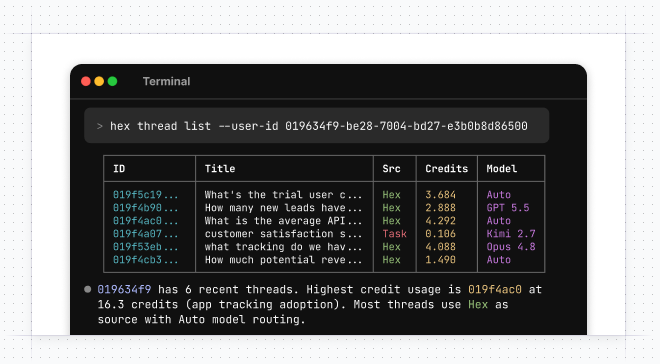Select thread ID 019f4b90...

click(146, 208)
